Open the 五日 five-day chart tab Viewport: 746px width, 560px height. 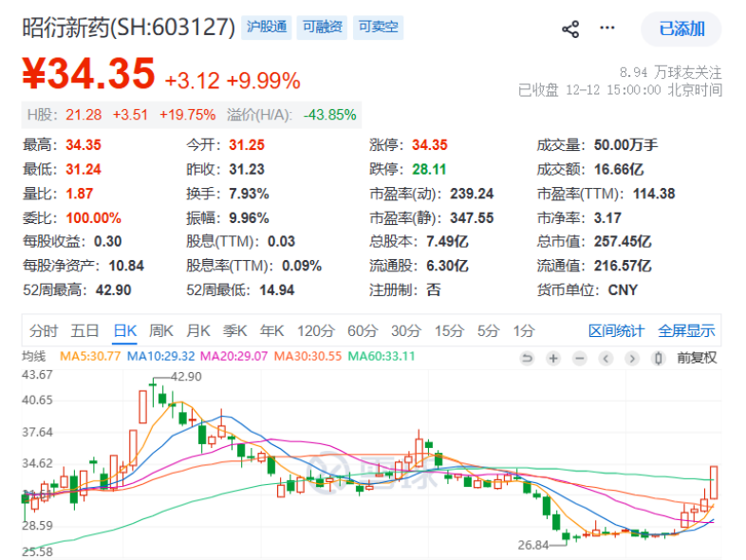click(84, 331)
